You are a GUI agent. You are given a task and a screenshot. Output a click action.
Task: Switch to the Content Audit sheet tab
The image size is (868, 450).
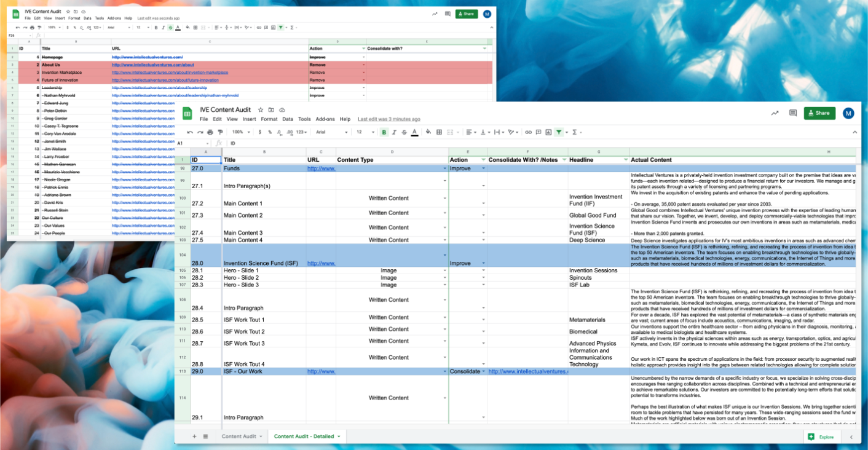click(242, 436)
